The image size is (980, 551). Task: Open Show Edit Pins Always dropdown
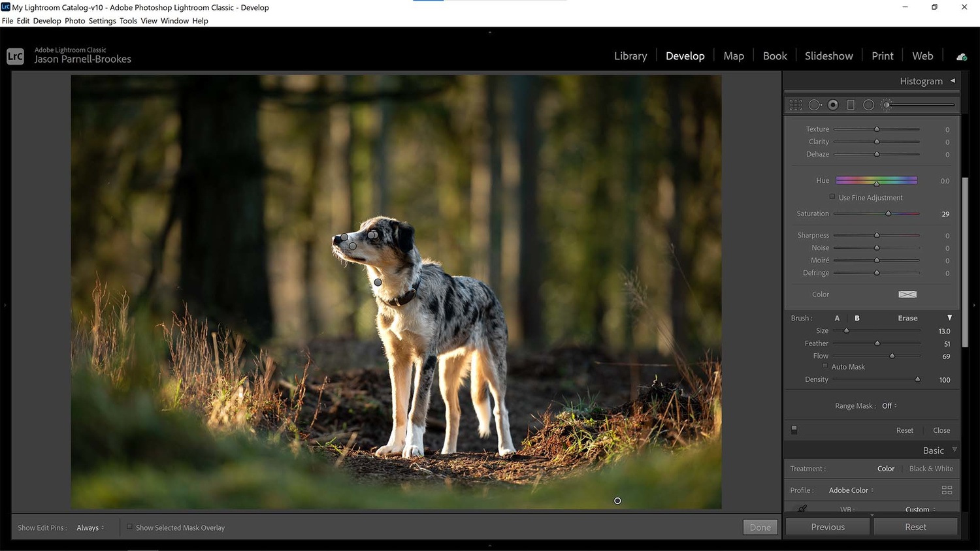[x=90, y=527]
